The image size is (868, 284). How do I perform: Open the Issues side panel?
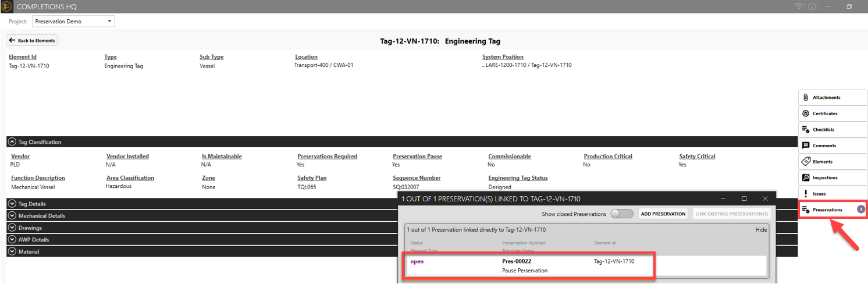[x=833, y=194]
